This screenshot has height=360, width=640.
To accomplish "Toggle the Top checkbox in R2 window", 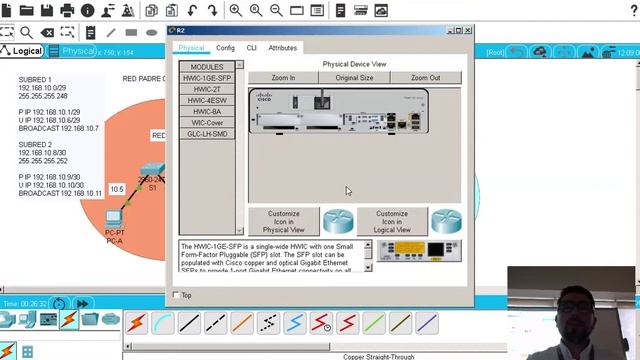I will point(176,295).
